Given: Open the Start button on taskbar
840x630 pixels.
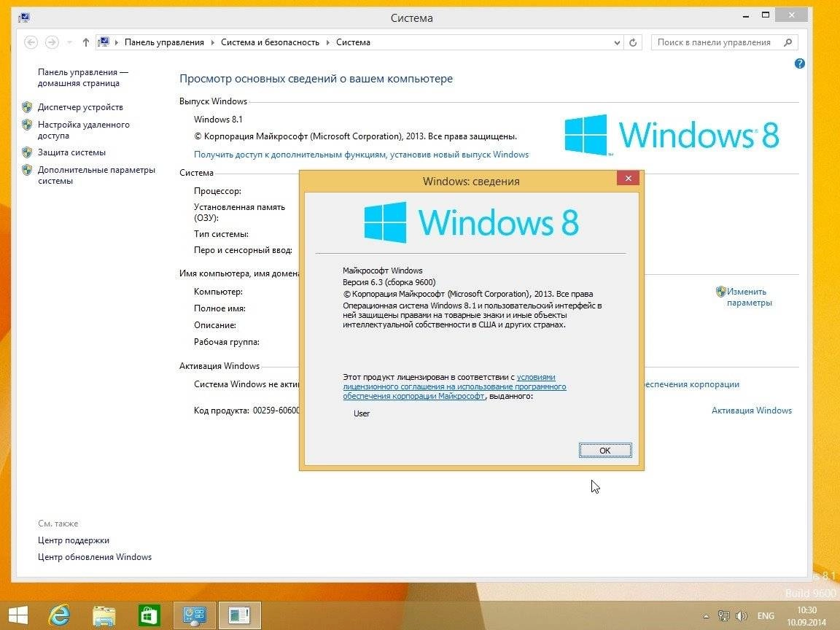Looking at the screenshot, I should point(18,615).
